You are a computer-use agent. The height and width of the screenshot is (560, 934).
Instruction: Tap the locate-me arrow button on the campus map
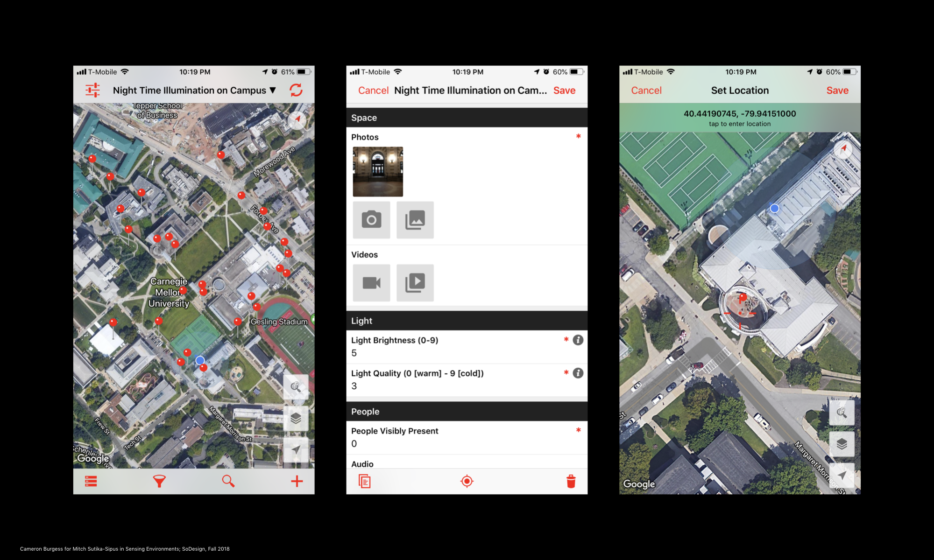pos(296,450)
